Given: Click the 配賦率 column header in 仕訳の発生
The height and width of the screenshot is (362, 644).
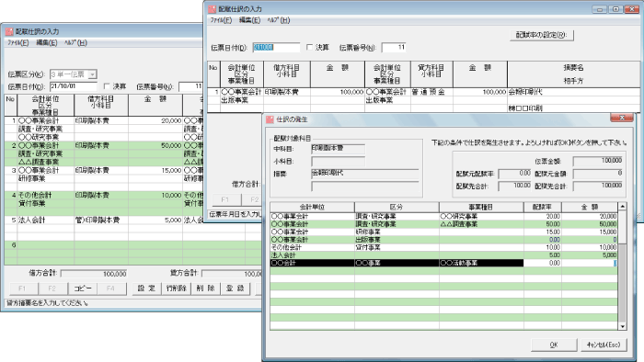Looking at the screenshot, I should [543, 207].
